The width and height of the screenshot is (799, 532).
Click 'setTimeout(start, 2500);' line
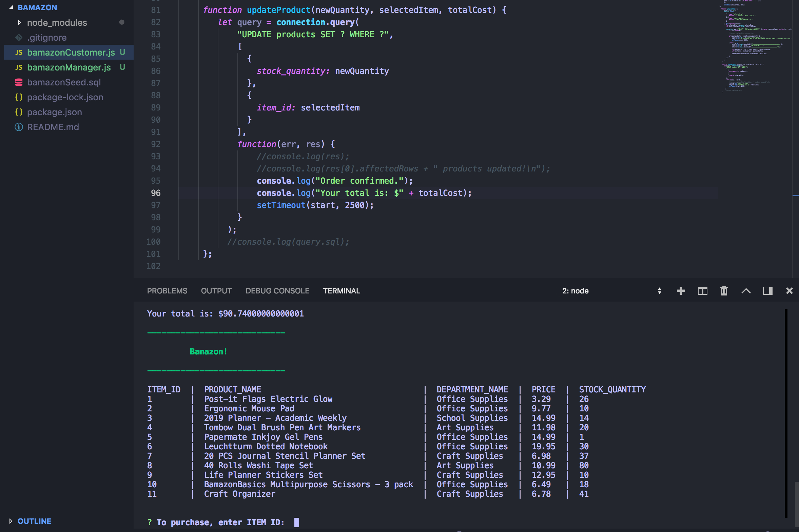(315, 205)
